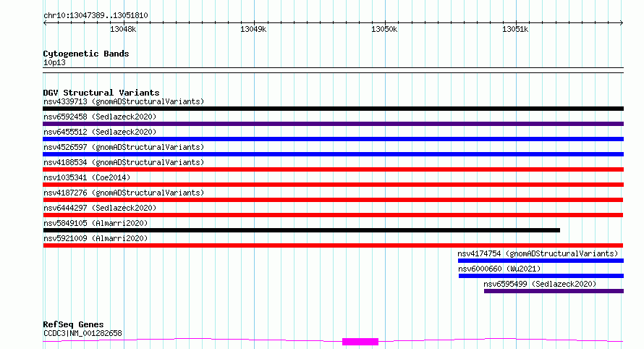The width and height of the screenshot is (644, 349).
Task: Click the nsv4174754 gnomAD blue bar
Action: coord(541,261)
